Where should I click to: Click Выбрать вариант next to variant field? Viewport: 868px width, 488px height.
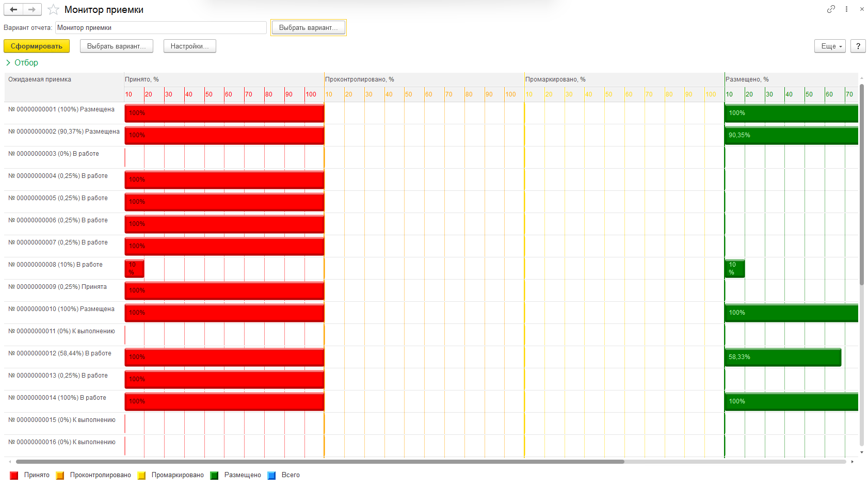click(308, 27)
